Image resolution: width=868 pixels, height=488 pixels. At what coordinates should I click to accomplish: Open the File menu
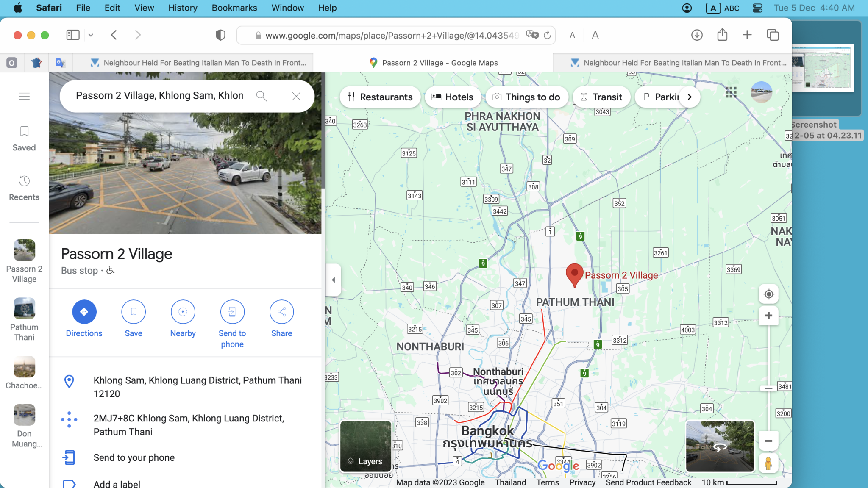click(x=83, y=8)
